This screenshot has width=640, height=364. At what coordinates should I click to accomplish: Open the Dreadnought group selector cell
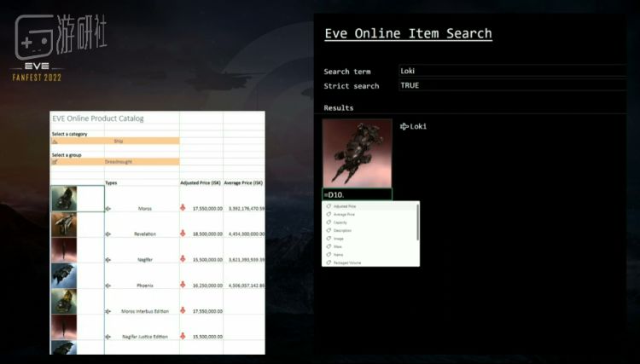tap(115, 162)
